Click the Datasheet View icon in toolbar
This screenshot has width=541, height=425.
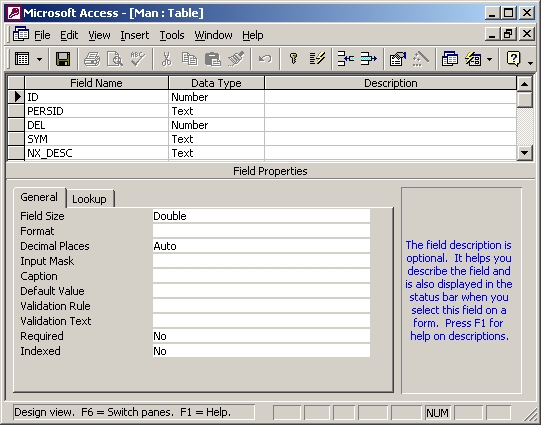pos(22,59)
